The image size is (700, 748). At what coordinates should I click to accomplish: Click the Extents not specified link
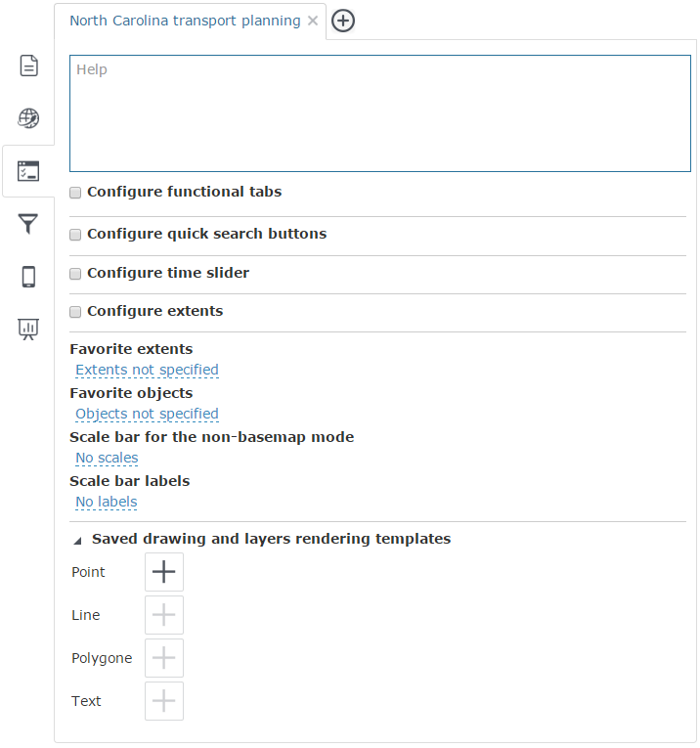[x=147, y=370]
